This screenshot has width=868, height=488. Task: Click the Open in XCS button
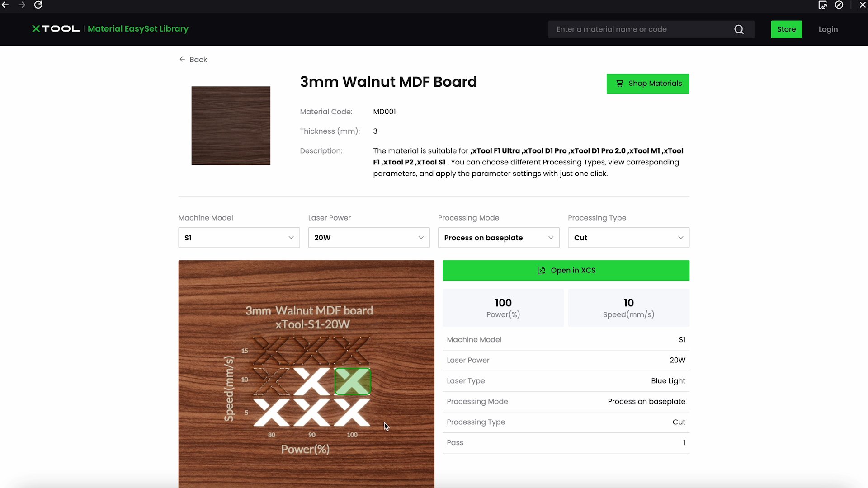point(566,270)
